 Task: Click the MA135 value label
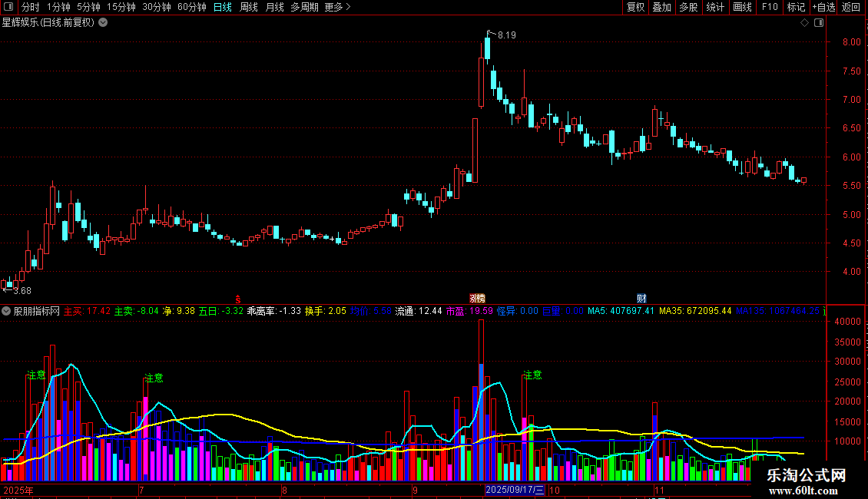pyautogui.click(x=777, y=311)
